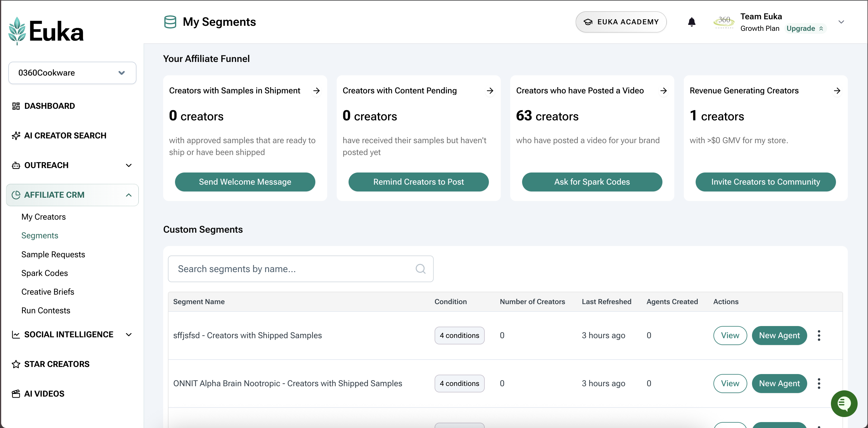Click the Search segments by name field
The height and width of the screenshot is (428, 868).
coord(293,269)
